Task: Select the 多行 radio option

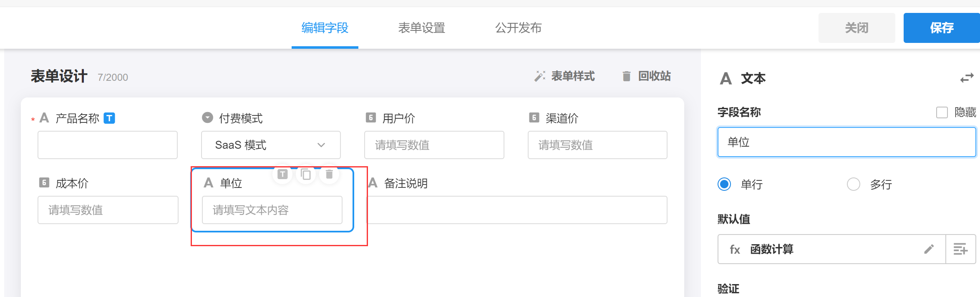Action: [854, 184]
